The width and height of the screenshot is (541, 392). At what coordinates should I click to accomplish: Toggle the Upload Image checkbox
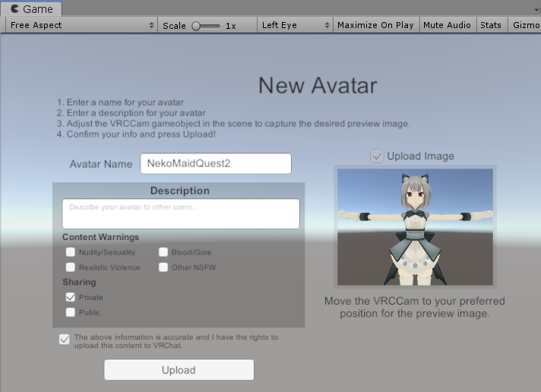tap(377, 156)
